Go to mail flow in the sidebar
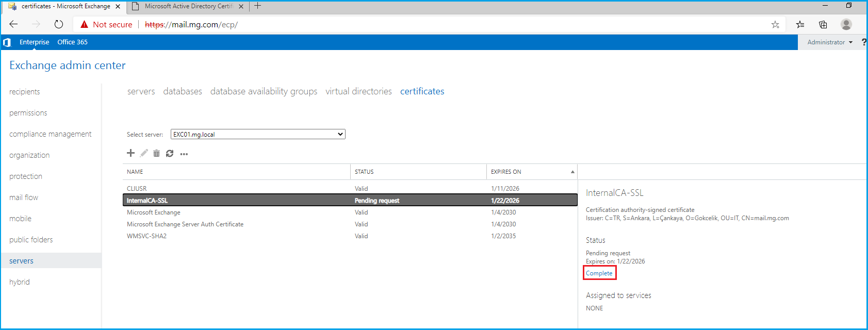 point(24,197)
